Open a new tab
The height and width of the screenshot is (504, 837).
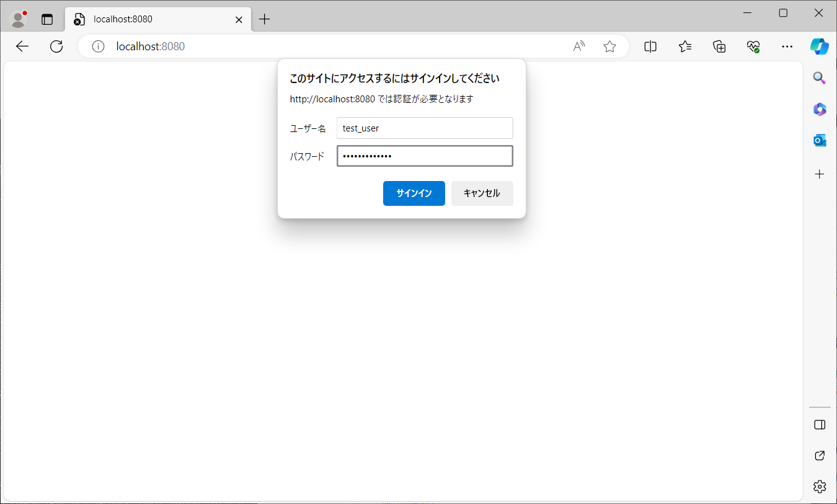(265, 19)
